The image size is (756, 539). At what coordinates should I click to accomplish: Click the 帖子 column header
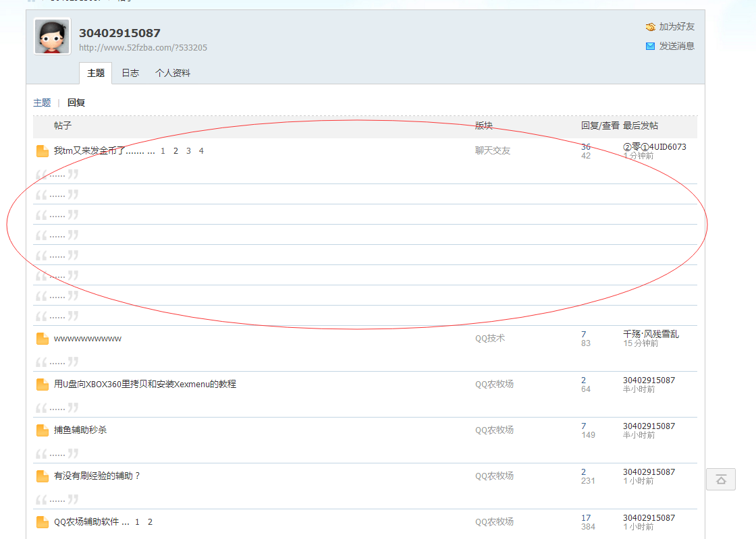pos(63,125)
